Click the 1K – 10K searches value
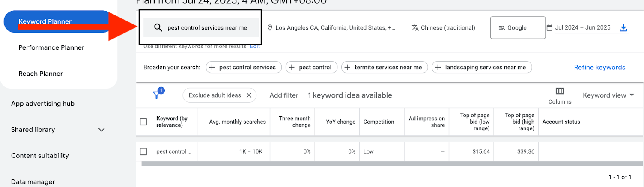Screen dimensions: 644x187 251,151
